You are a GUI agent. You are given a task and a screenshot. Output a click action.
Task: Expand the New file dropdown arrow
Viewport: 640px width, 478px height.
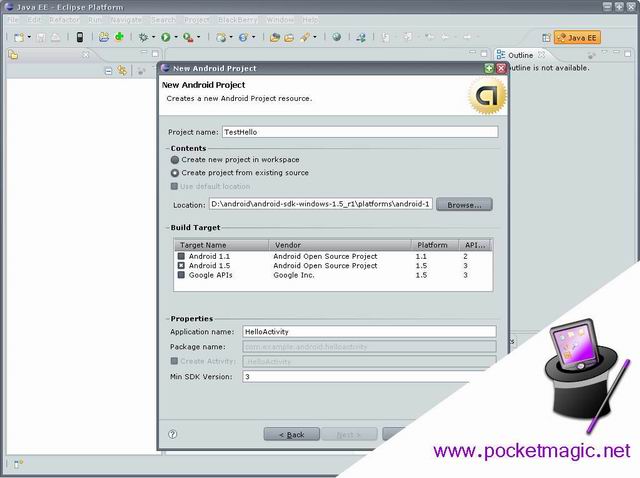click(x=29, y=37)
